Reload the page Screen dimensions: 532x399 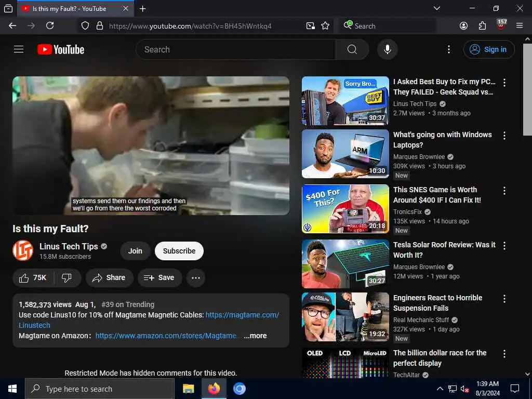click(50, 26)
